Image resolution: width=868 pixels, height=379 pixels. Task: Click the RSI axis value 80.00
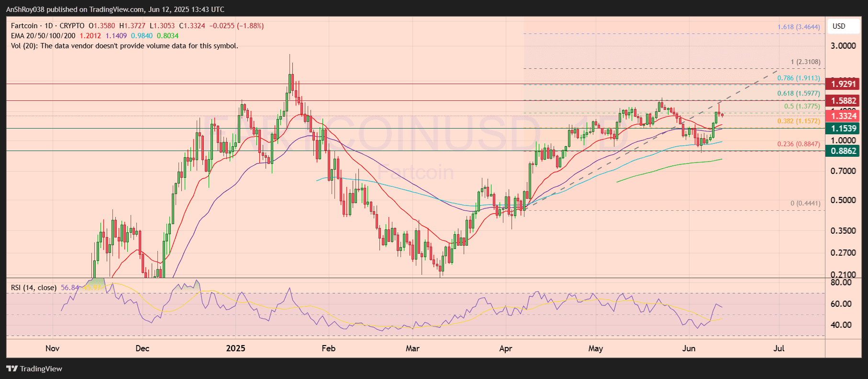(841, 282)
